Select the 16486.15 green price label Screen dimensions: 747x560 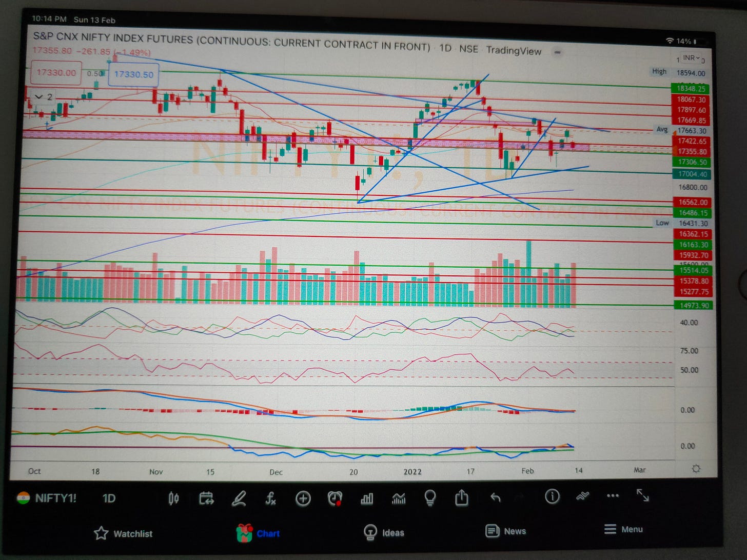(x=693, y=213)
